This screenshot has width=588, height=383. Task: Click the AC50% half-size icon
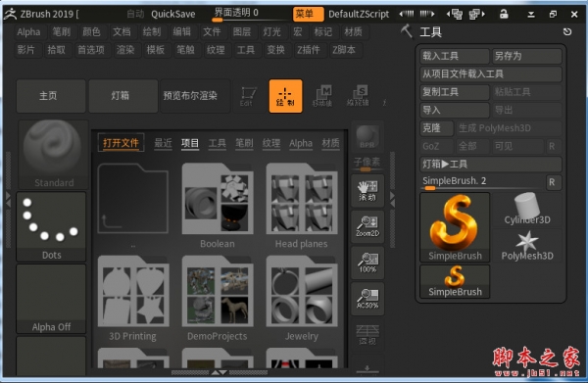tap(367, 299)
